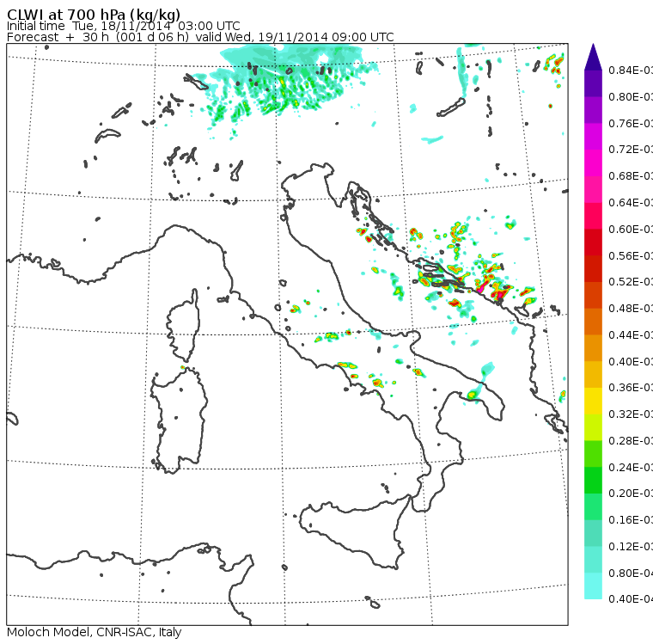Screen dimensions: 653x644
Task: Pick the magenta band between 0.72E-03 and 0.76E-03
Action: point(593,137)
